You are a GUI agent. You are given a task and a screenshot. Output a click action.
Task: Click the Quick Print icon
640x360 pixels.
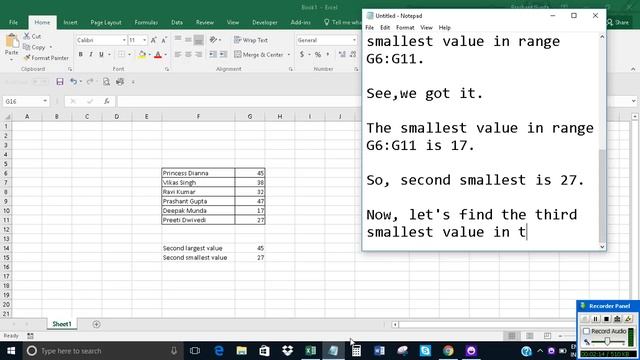point(120,82)
